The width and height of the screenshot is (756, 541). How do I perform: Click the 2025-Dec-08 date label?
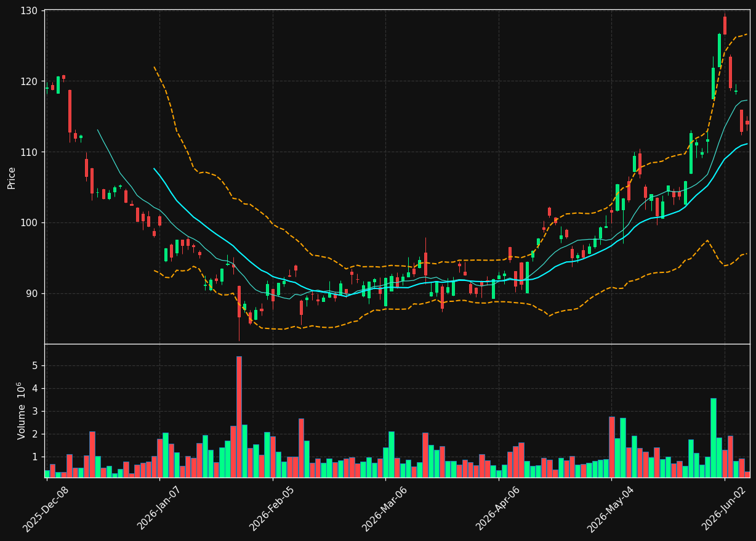tap(46, 508)
